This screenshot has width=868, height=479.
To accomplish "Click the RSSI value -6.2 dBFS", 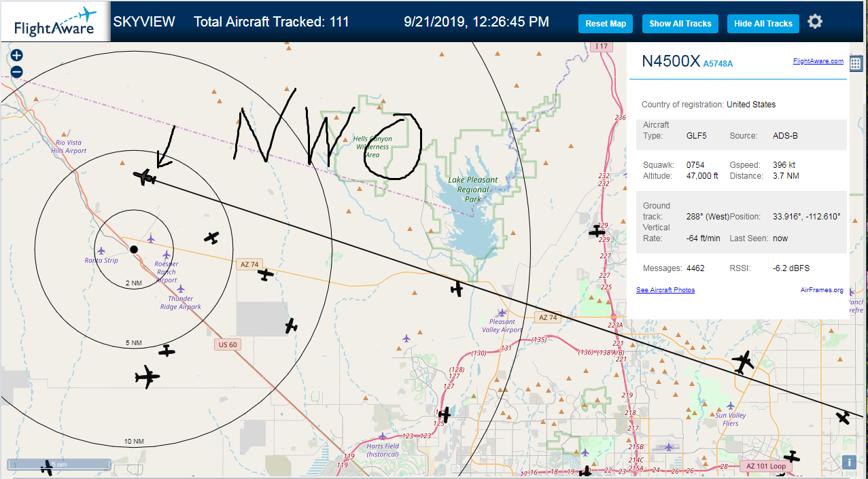I will [x=791, y=268].
